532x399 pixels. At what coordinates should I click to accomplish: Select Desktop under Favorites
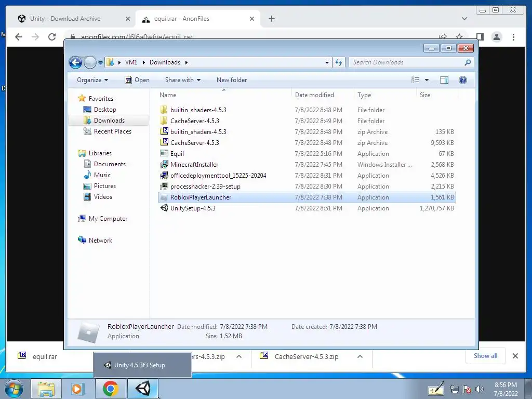pos(105,110)
